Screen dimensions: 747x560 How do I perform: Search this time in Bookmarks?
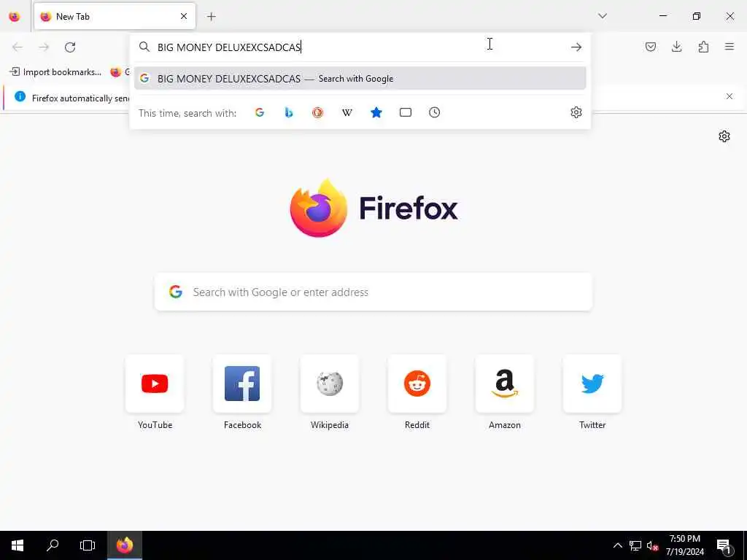coord(376,113)
